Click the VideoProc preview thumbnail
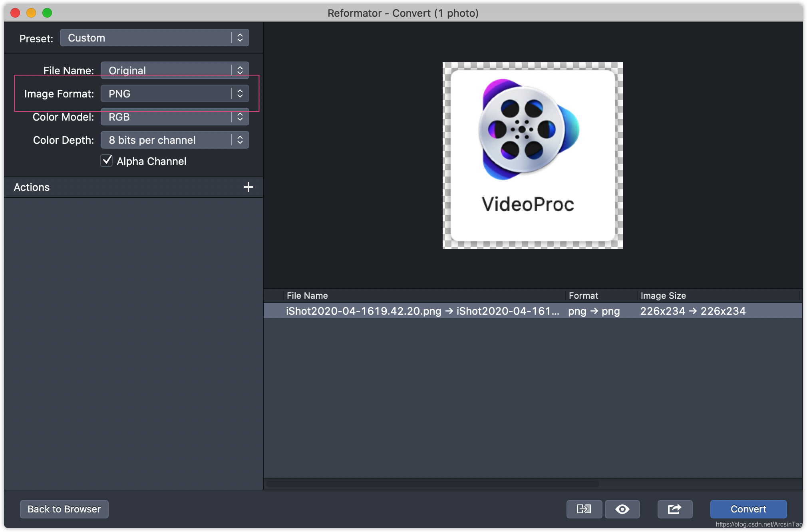The width and height of the screenshot is (807, 532). (x=533, y=156)
